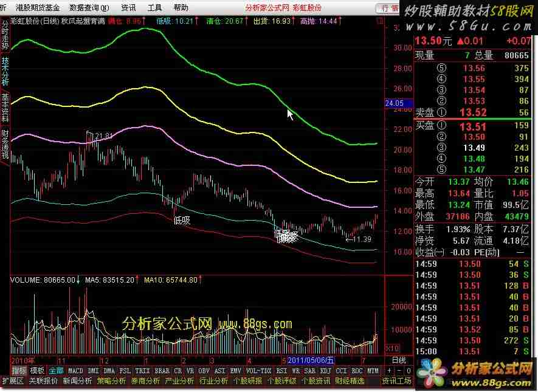Switch to the 技术分析 side tab
538x392 pixels.
click(5, 71)
